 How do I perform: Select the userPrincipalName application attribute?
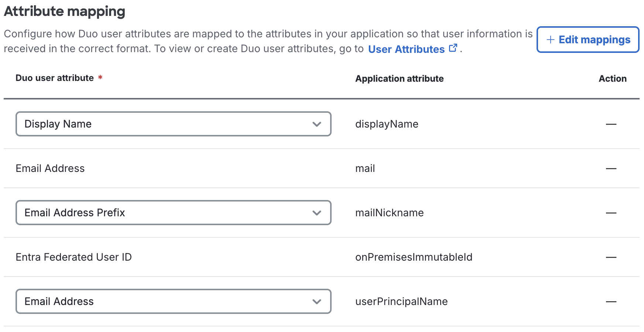point(401,301)
